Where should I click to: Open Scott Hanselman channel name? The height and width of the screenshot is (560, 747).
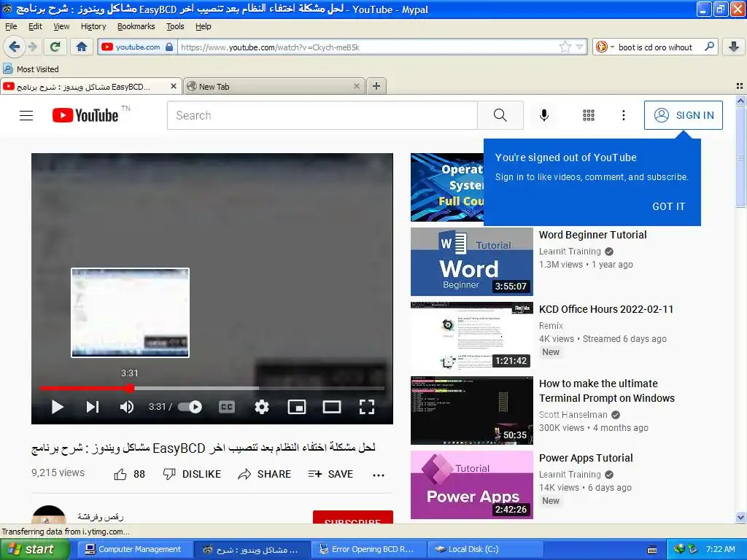(573, 415)
